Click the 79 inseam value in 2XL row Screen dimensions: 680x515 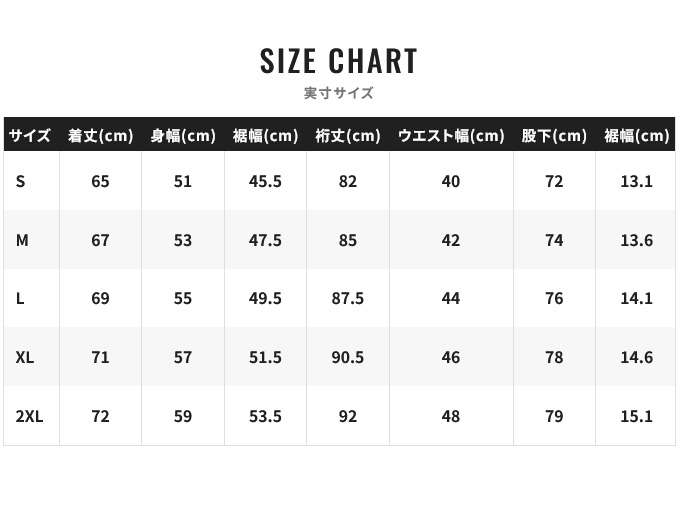point(554,416)
